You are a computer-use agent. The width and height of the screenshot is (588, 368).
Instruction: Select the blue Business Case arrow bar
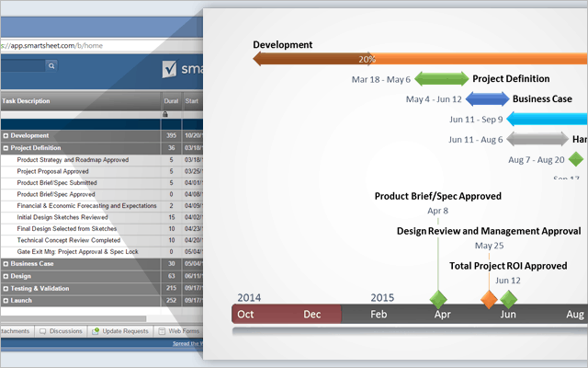pos(487,99)
